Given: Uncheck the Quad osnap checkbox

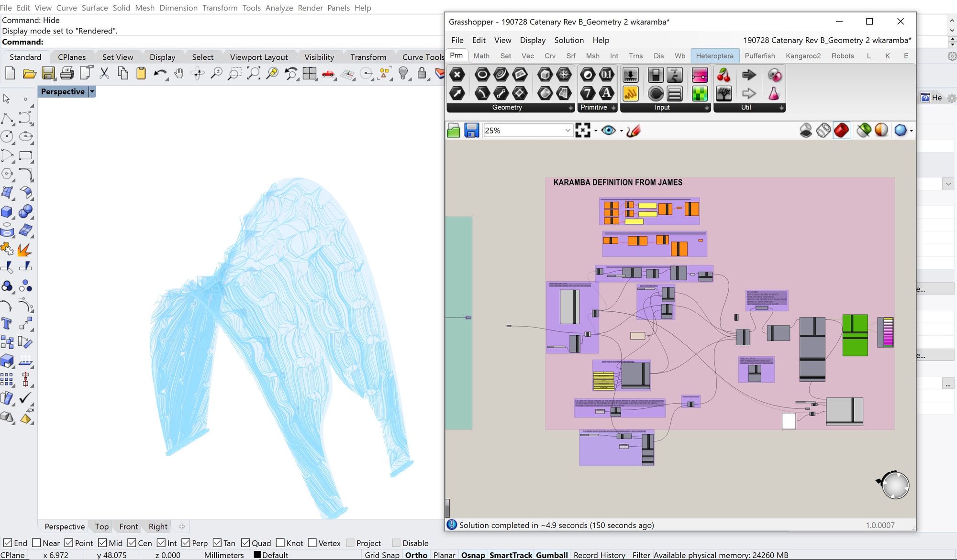Looking at the screenshot, I should 246,543.
